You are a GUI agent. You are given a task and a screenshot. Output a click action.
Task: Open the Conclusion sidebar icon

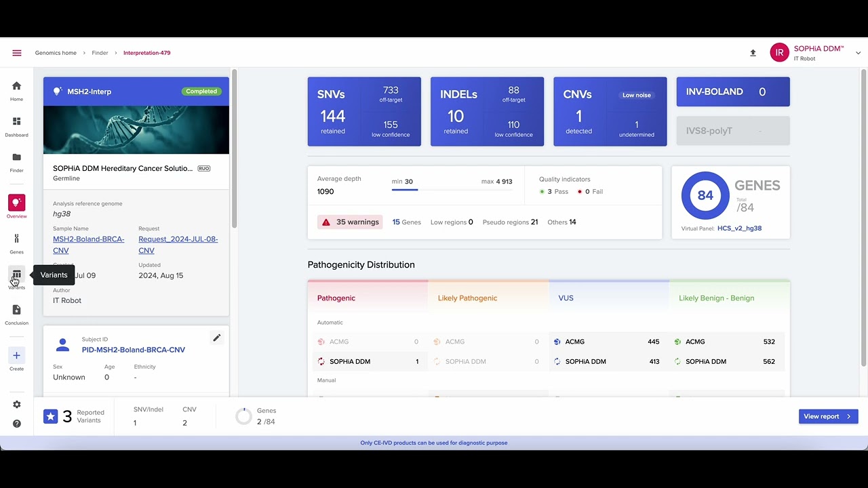(16, 310)
